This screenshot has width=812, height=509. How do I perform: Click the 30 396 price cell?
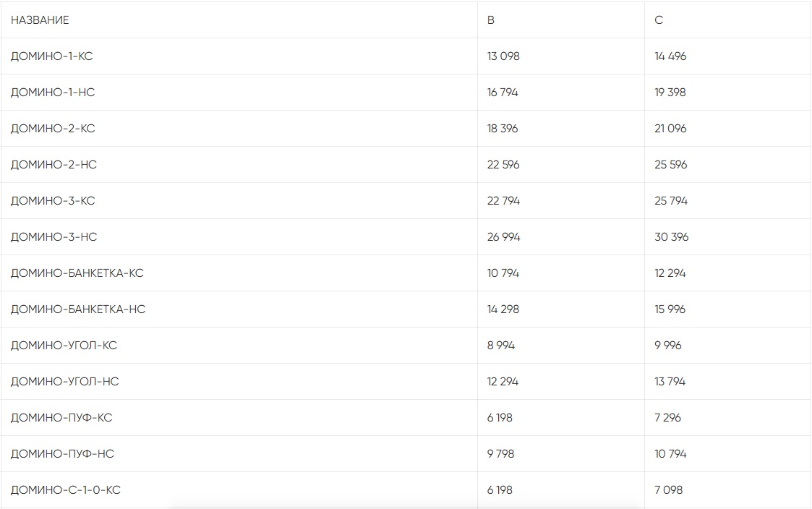[672, 237]
